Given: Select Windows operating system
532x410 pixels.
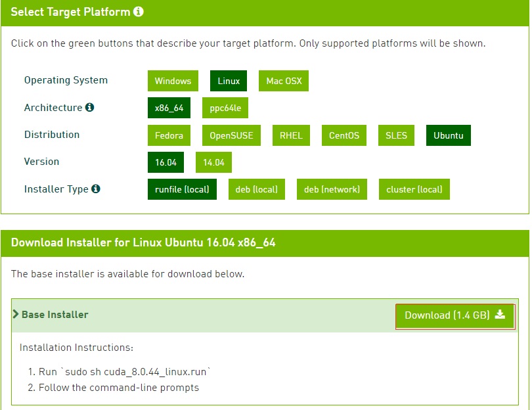Looking at the screenshot, I should click(x=173, y=81).
